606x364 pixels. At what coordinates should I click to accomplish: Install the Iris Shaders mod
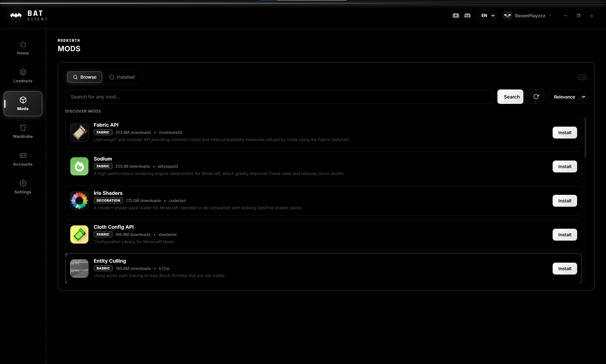pos(565,201)
